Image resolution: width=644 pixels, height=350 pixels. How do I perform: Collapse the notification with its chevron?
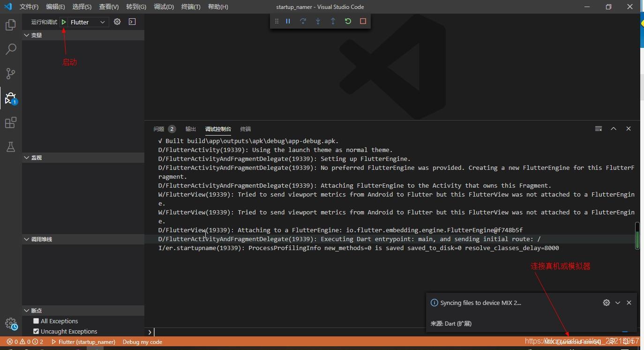pyautogui.click(x=618, y=303)
